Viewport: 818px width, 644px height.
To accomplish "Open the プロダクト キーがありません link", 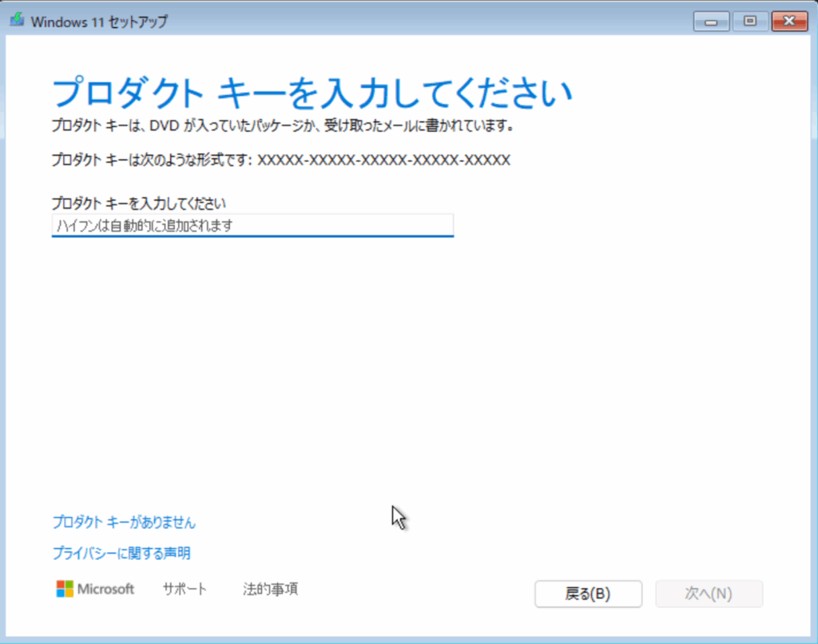I will pos(124,523).
